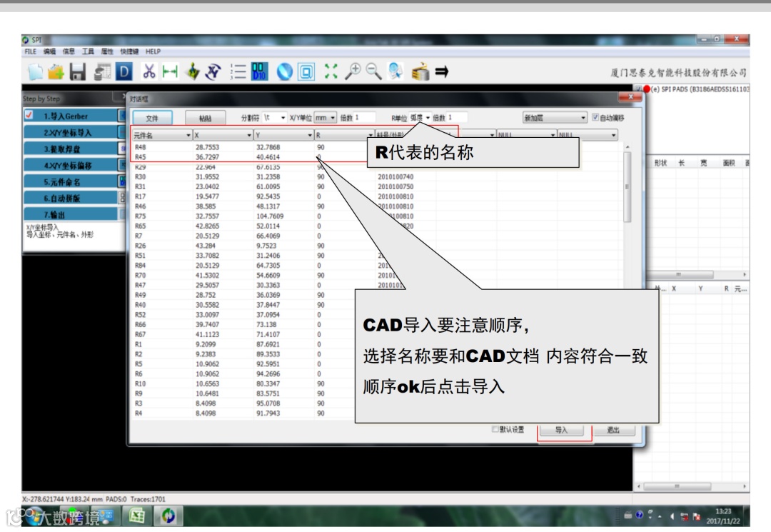Click the XY coordinate offset icon
This screenshot has width=771, height=532.
[213, 72]
